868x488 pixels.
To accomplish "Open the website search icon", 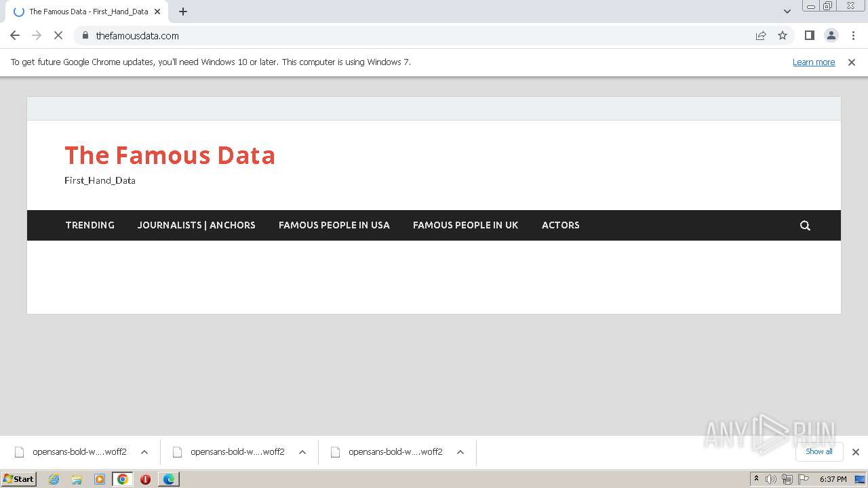I will (805, 226).
